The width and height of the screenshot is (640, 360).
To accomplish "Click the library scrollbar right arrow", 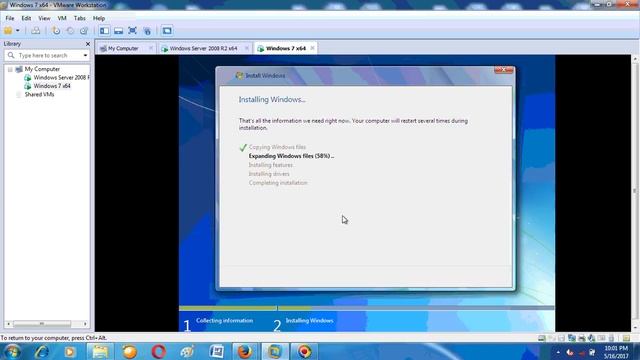I will (85, 324).
